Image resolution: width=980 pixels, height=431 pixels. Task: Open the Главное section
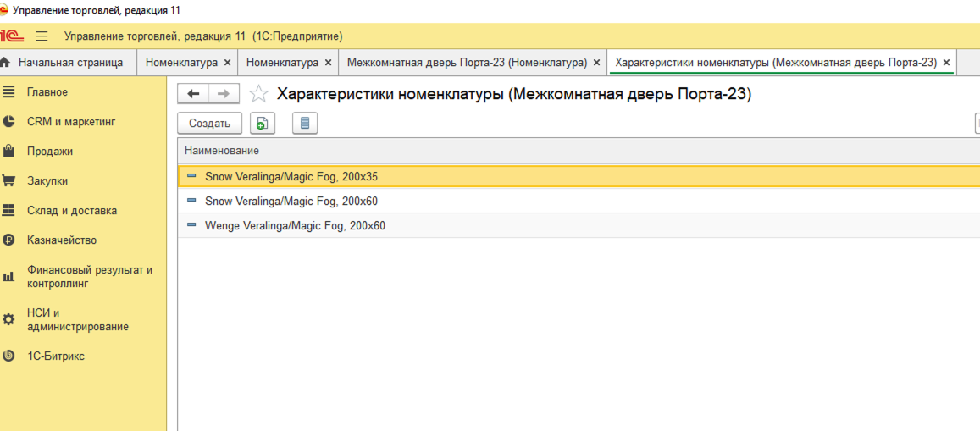tap(47, 92)
